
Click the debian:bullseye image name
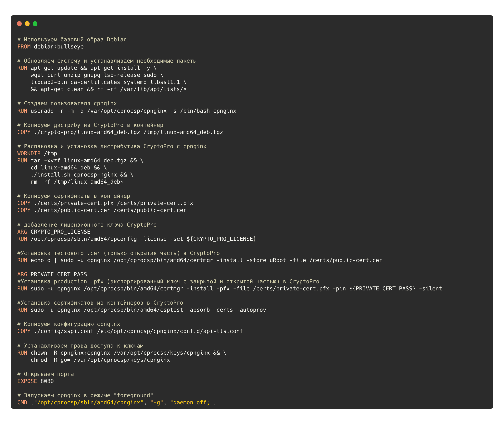click(x=59, y=47)
